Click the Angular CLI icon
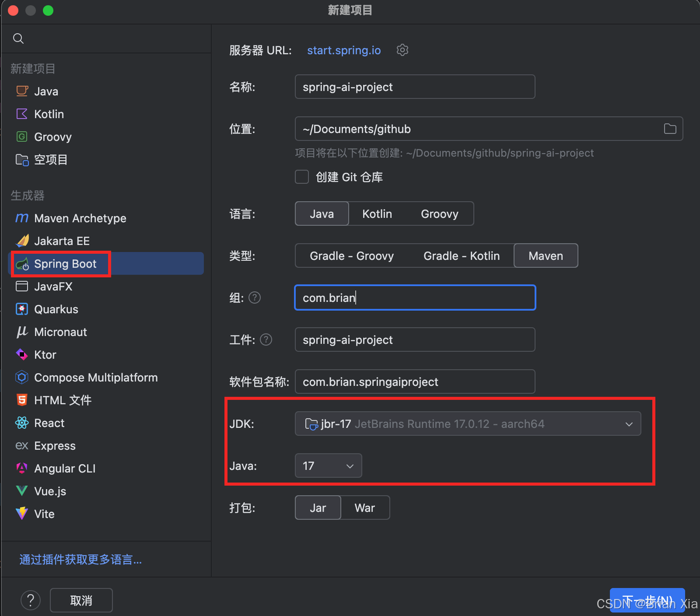 click(x=22, y=468)
